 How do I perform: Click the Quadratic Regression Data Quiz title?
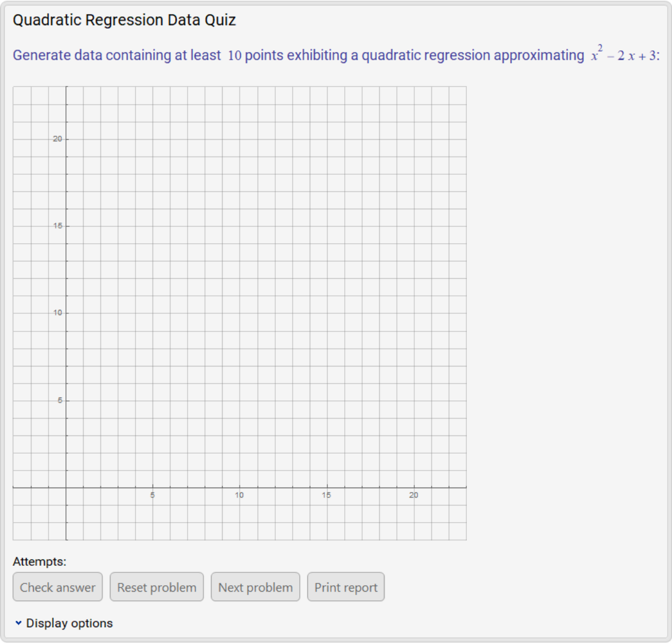point(124,20)
